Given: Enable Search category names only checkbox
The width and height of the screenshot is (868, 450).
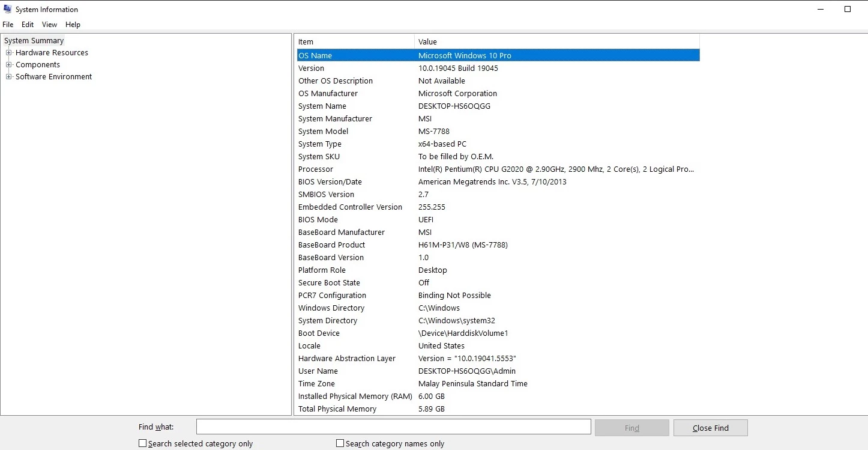Looking at the screenshot, I should tap(340, 443).
